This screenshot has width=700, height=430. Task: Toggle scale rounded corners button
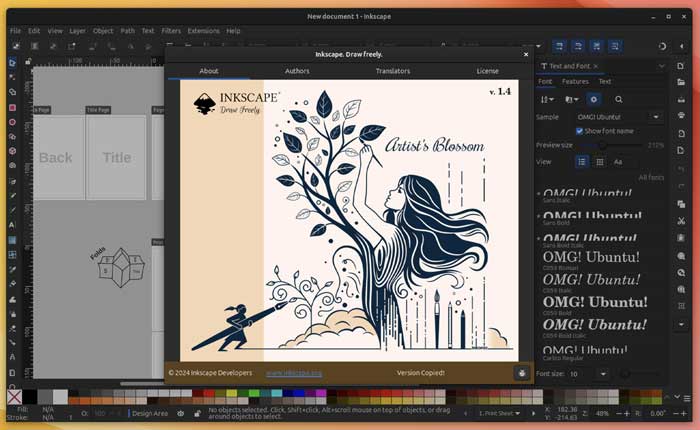578,46
